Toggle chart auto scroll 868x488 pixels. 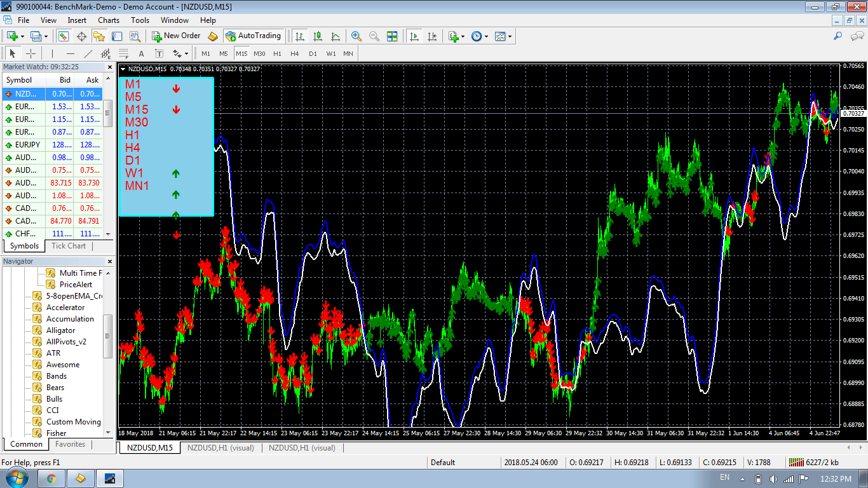(x=414, y=36)
